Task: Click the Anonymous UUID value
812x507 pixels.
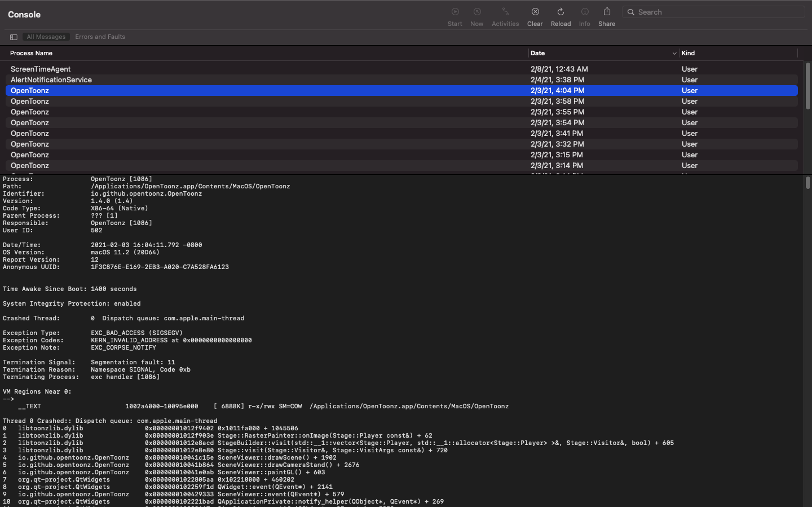Action: (160, 267)
